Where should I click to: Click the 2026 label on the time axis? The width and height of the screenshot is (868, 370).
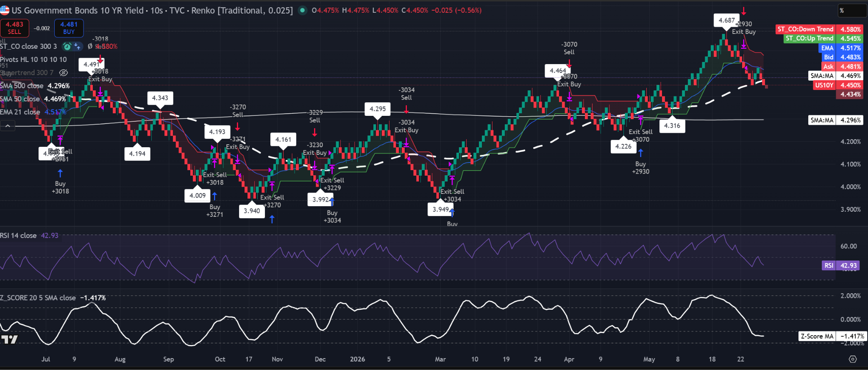[357, 359]
